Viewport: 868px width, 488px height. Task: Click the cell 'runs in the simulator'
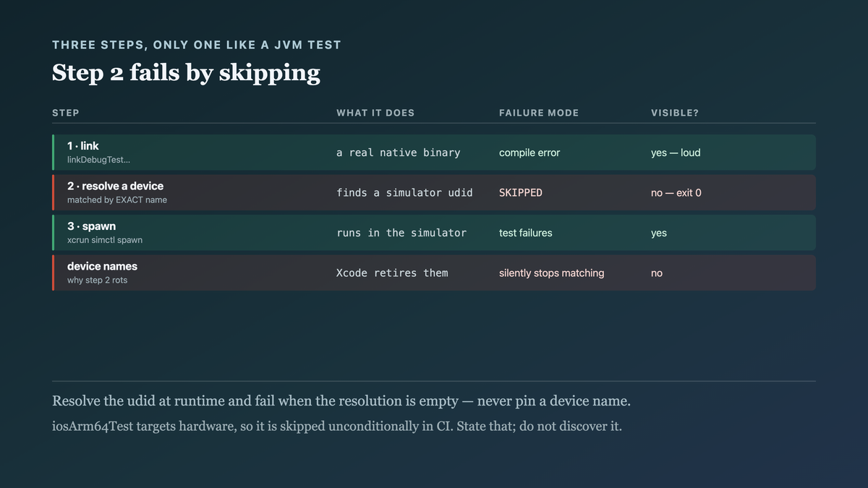pos(401,233)
